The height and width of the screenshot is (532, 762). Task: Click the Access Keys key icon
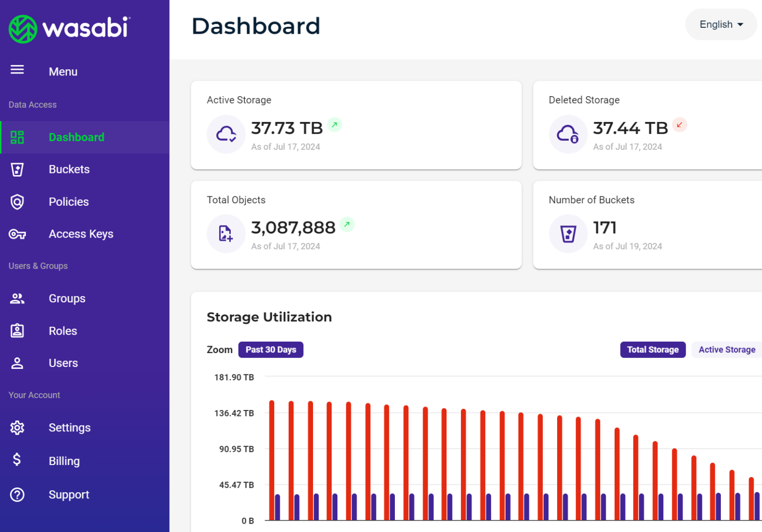coord(17,234)
